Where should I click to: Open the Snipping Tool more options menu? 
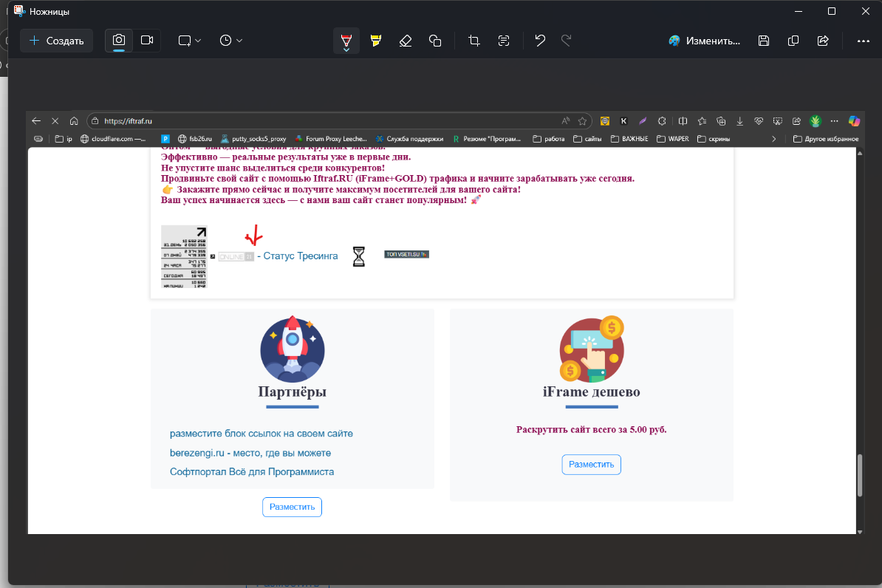coord(864,41)
